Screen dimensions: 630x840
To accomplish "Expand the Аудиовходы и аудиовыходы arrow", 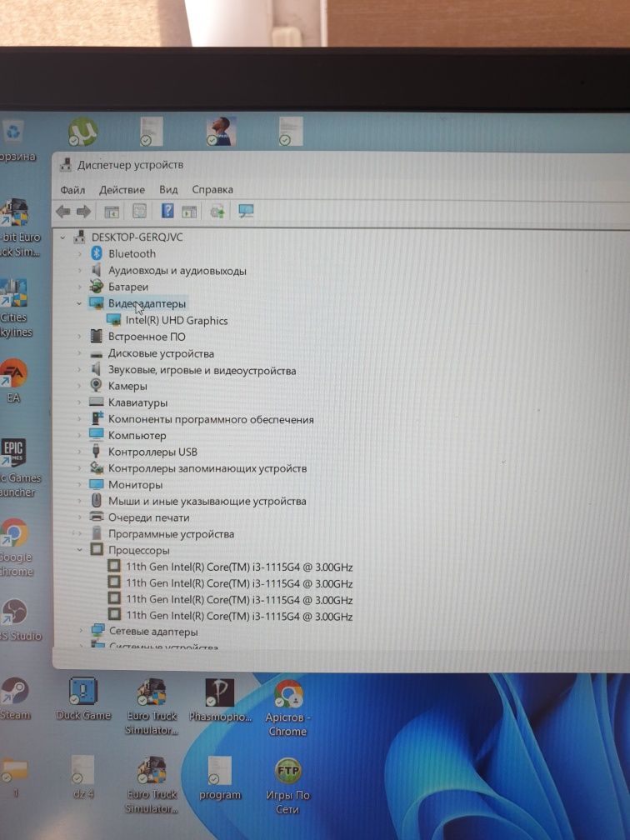I will [x=80, y=271].
